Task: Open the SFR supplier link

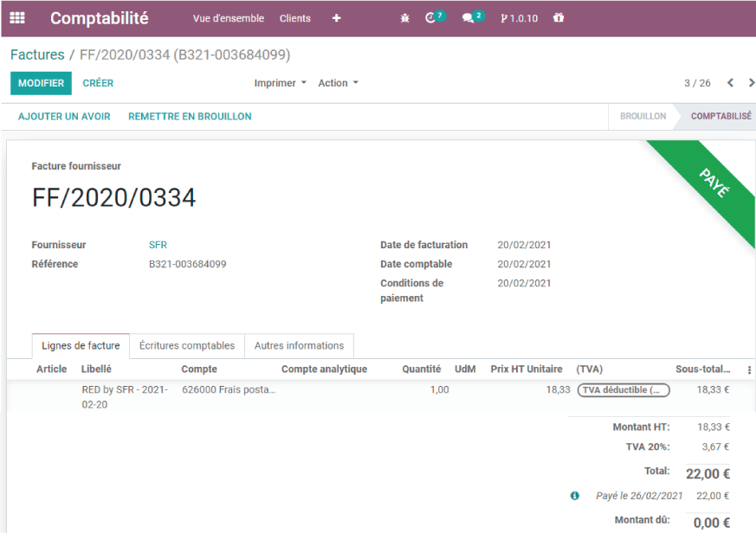Action: point(158,244)
